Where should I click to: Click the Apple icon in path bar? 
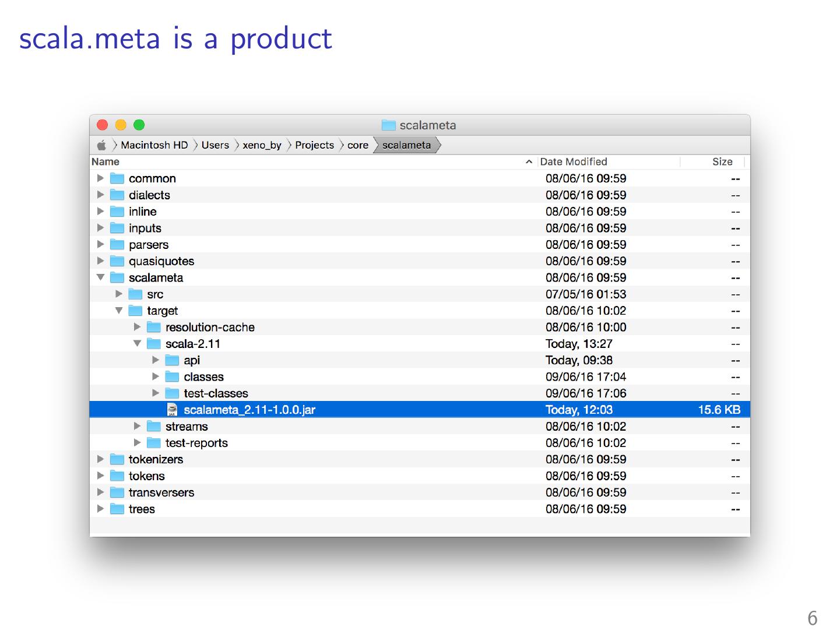[x=101, y=145]
